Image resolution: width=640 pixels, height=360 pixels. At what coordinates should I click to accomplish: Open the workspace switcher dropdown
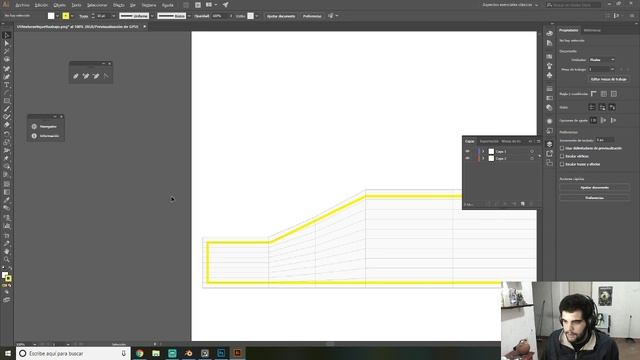[510, 5]
